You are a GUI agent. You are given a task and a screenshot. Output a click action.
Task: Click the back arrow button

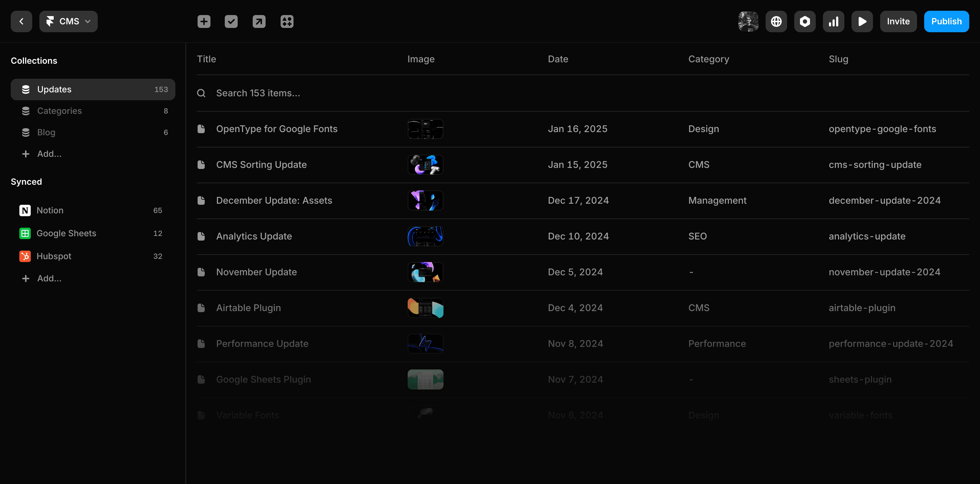21,21
